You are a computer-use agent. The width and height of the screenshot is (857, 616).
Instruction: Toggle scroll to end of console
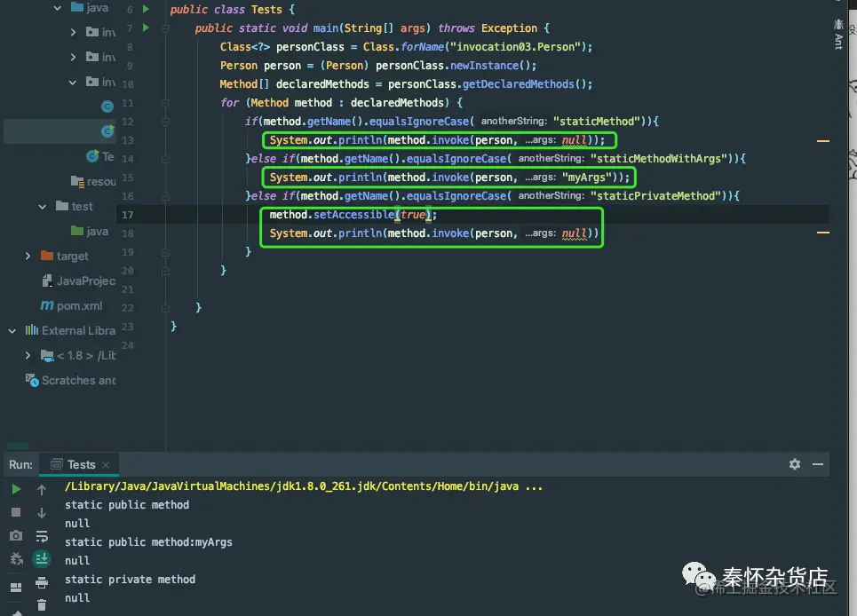42,558
